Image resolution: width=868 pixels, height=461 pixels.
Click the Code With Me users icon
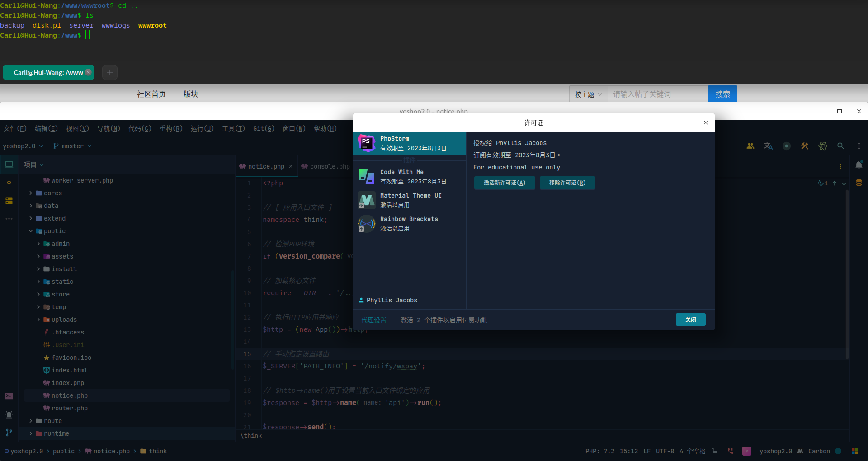click(750, 146)
